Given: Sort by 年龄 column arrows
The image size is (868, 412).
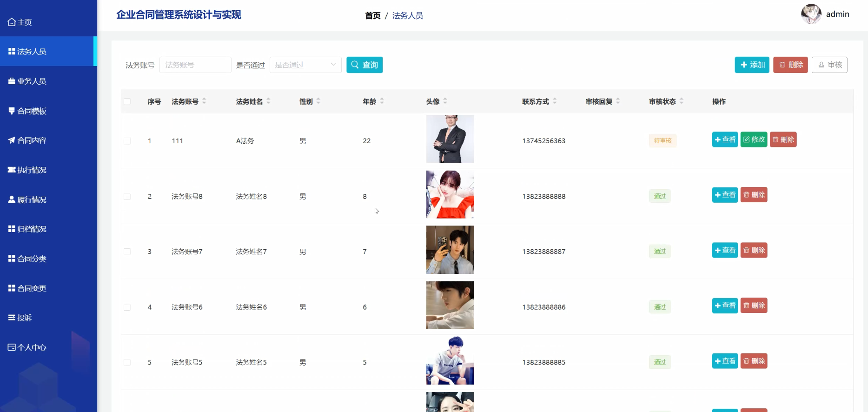Looking at the screenshot, I should pyautogui.click(x=382, y=101).
